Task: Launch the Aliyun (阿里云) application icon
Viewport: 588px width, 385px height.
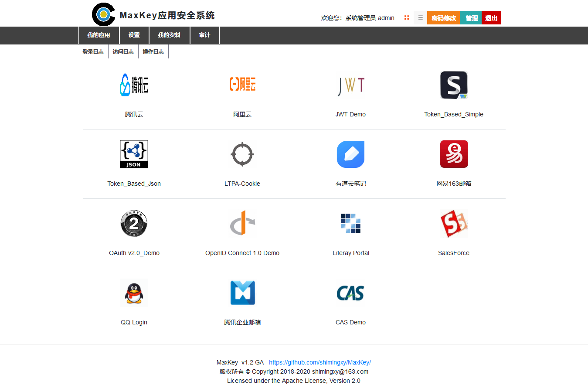Action: [x=242, y=85]
